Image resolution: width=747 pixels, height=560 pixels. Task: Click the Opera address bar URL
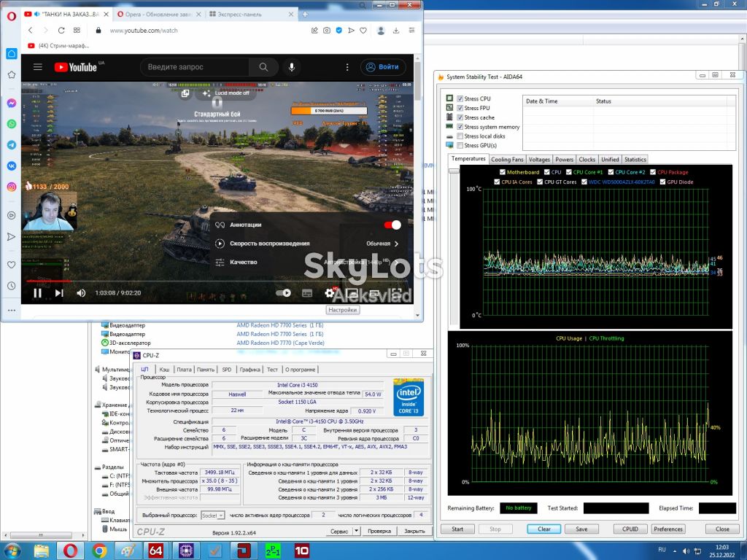point(144,31)
